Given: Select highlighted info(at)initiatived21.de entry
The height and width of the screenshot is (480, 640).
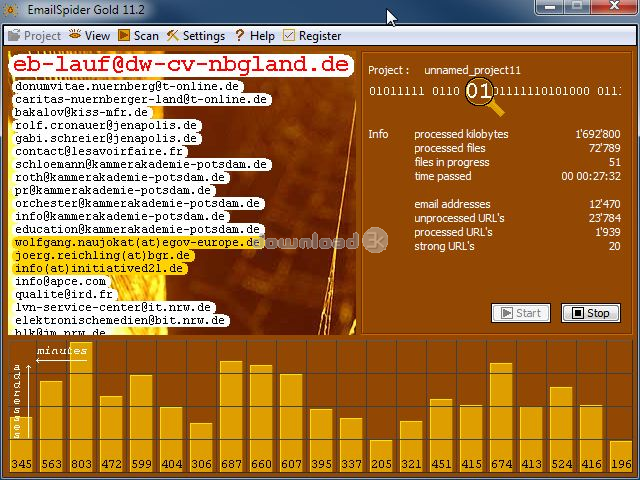Looking at the screenshot, I should click(x=99, y=269).
